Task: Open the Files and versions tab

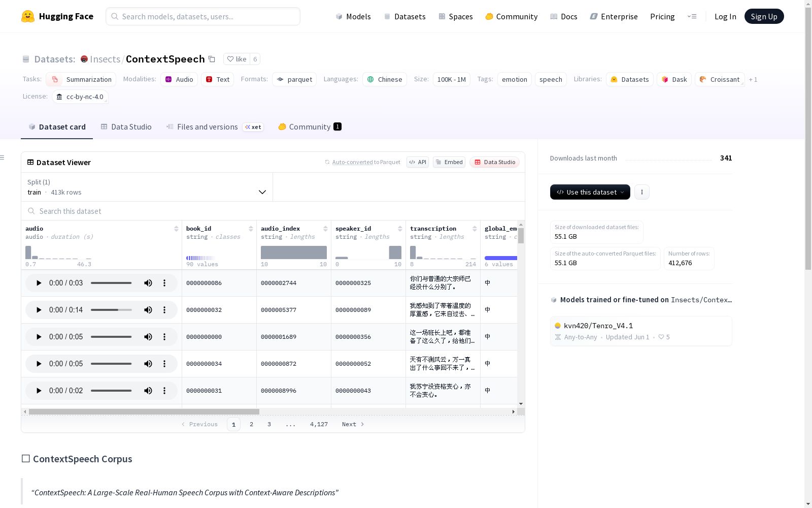Action: point(215,127)
